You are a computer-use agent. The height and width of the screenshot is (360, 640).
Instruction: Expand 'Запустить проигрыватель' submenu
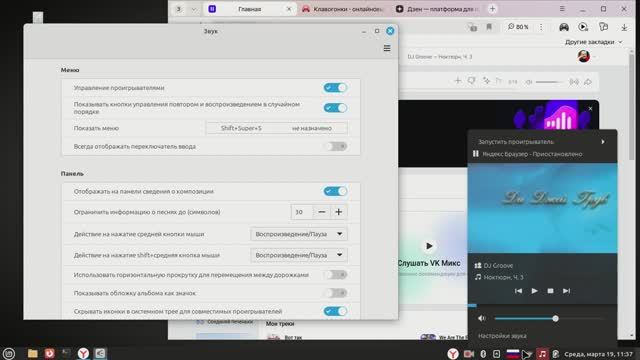coord(542,142)
